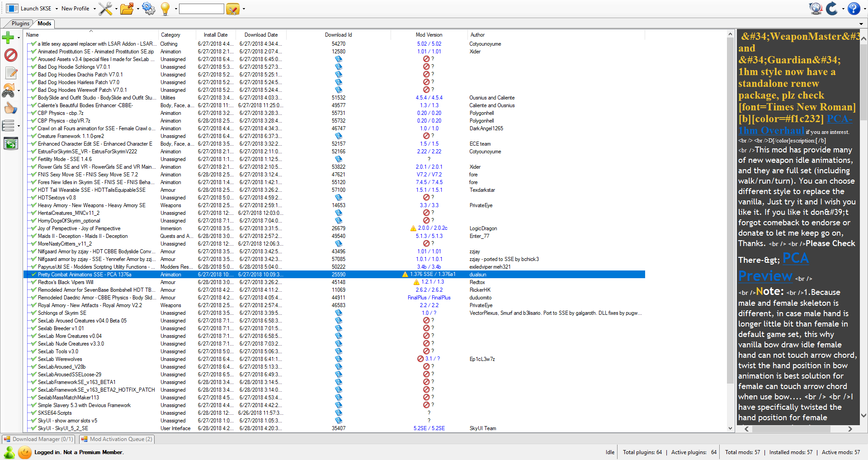The image size is (868, 460).
Task: Click the lightbulb tips icon
Action: (x=165, y=9)
